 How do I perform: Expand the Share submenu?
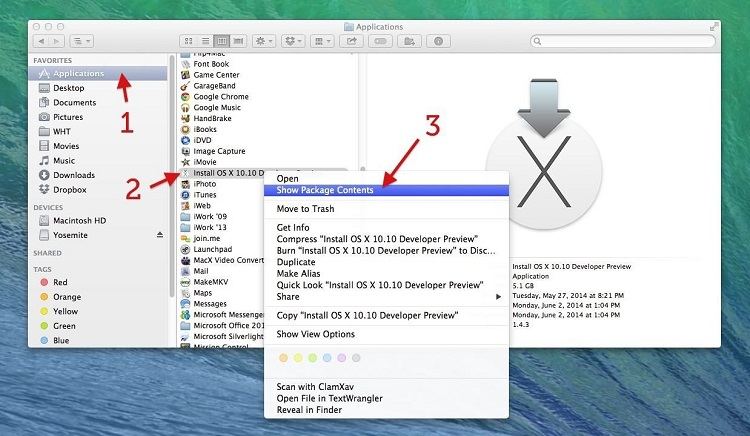click(386, 296)
